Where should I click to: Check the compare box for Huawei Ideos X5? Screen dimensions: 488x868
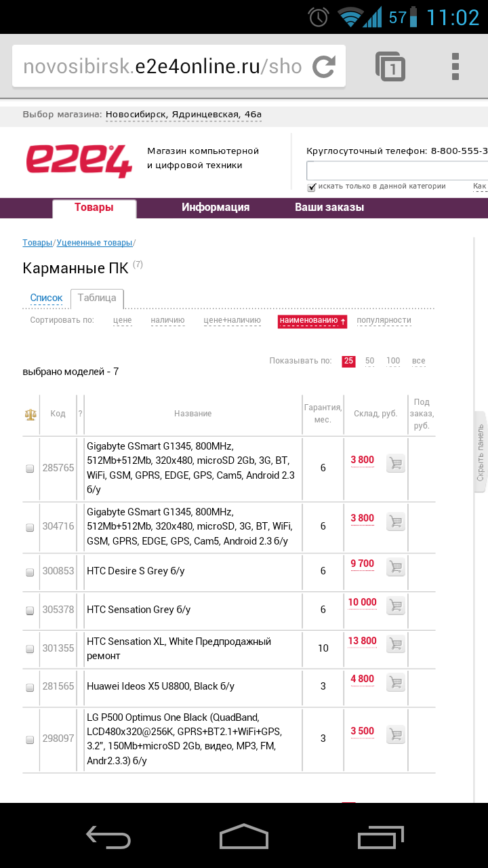point(30,688)
